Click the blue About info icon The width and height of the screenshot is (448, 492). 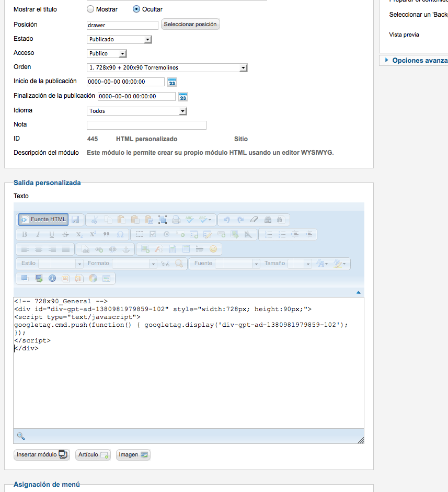click(52, 278)
